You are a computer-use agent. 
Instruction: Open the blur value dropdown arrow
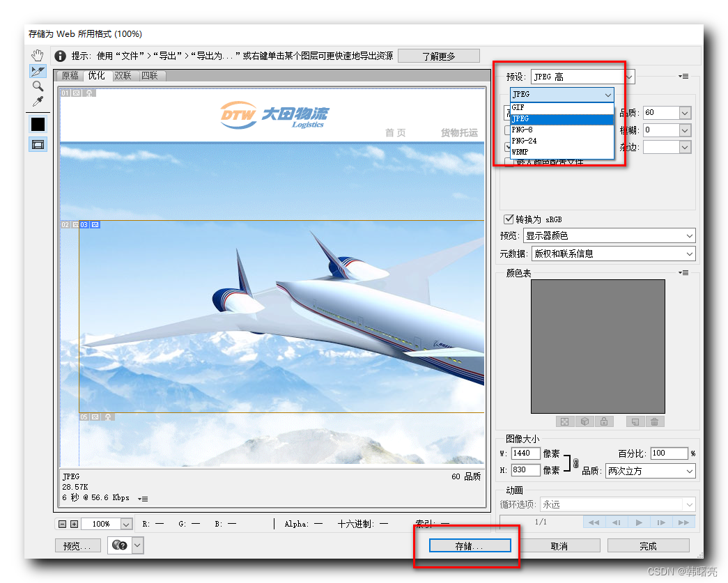tap(685, 130)
